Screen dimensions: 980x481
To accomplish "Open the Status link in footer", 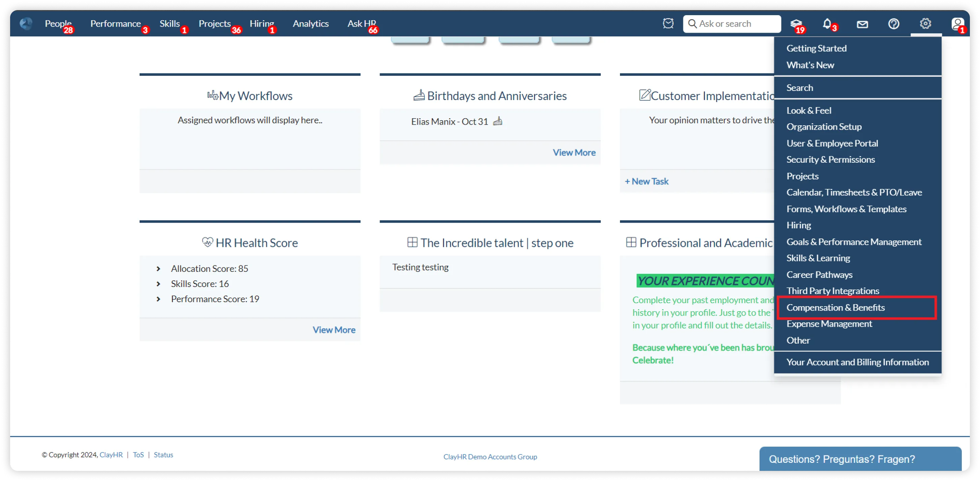I will coord(163,454).
